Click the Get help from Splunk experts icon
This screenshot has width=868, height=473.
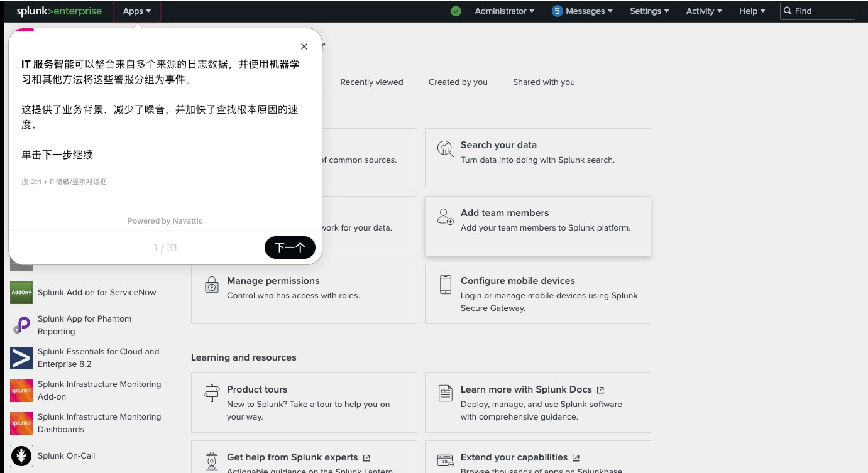coord(212,461)
